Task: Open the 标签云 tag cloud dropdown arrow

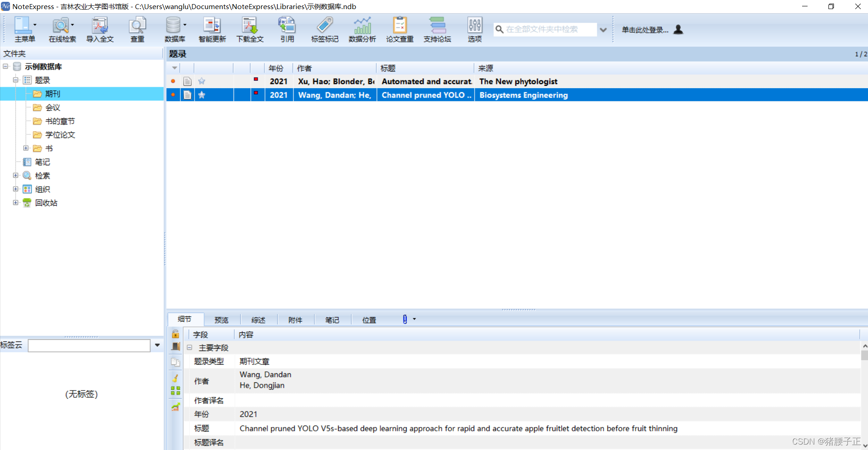Action: click(157, 345)
